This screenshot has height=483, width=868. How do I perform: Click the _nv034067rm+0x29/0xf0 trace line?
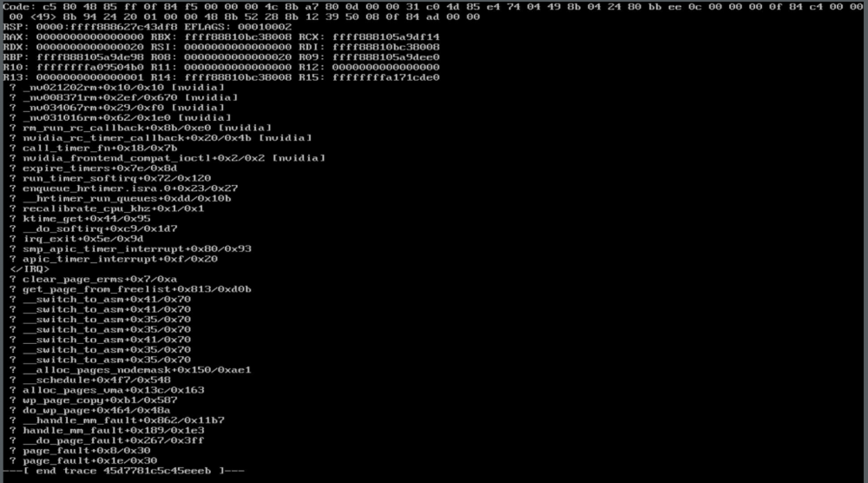point(117,108)
